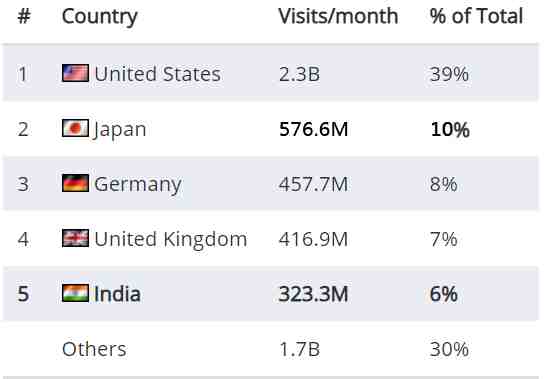545x379 pixels.
Task: Click the 30% share for Others
Action: tap(449, 349)
